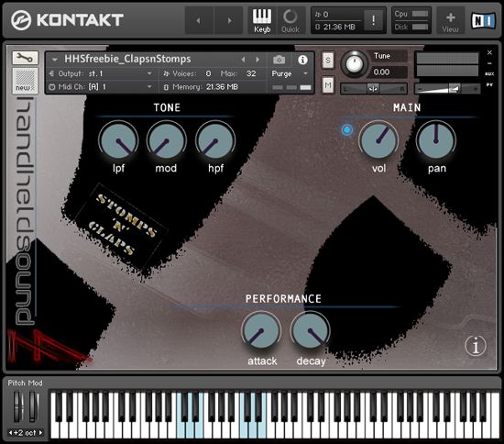Shift keyboard octave up arrow

tap(41, 433)
